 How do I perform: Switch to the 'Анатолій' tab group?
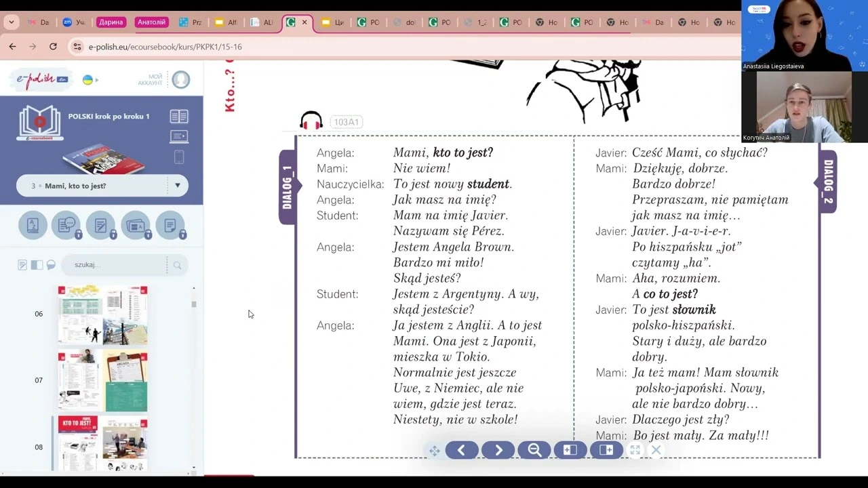click(151, 22)
